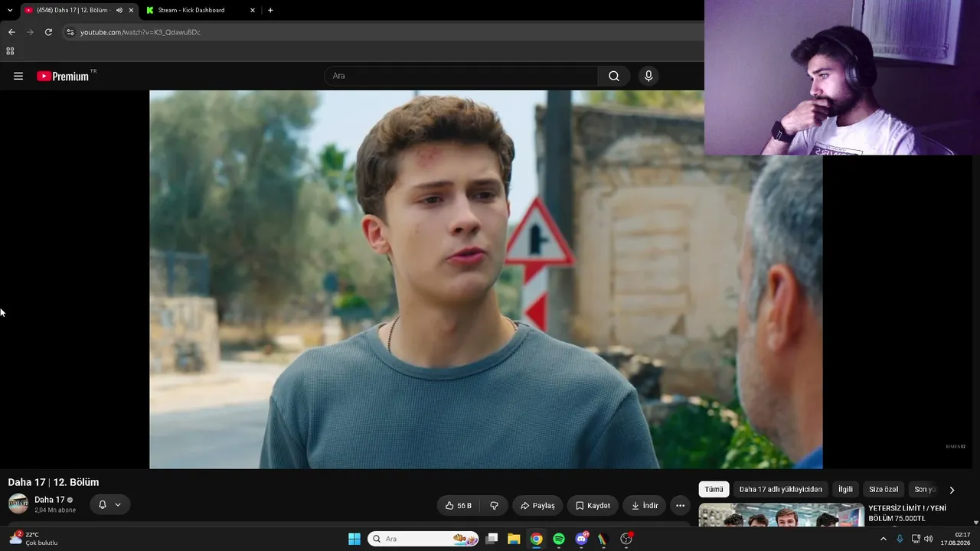Mute the Daha 17 tab audio icon
Image resolution: width=980 pixels, height=551 pixels.
coord(119,10)
